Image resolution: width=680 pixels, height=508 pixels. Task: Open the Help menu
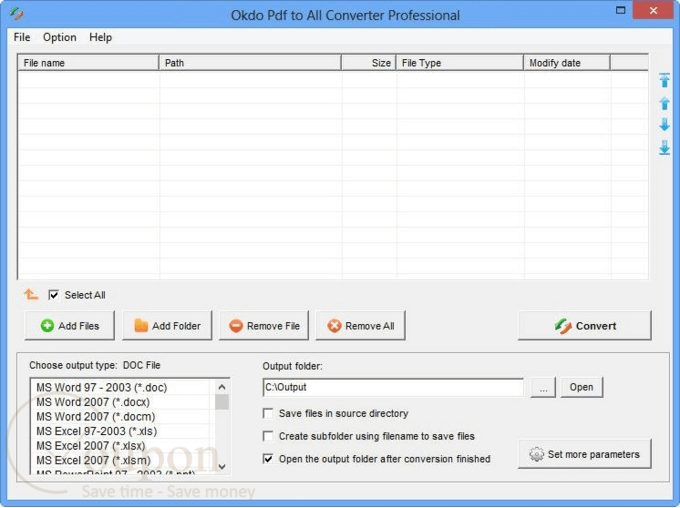tap(100, 37)
